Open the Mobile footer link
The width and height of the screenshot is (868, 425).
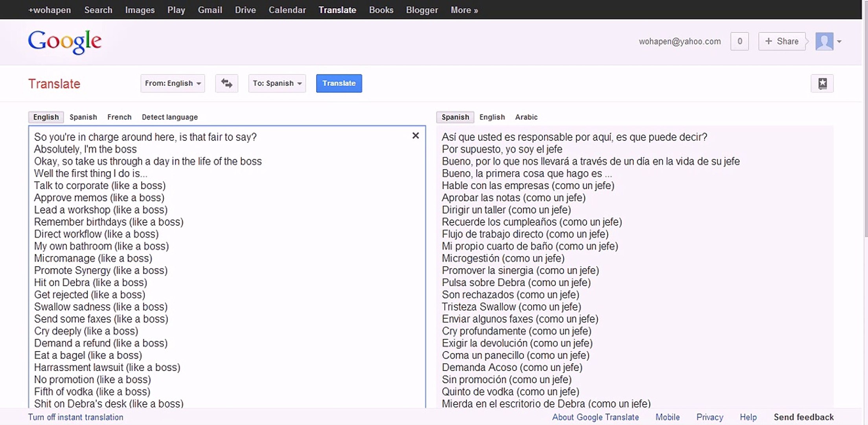pos(668,417)
